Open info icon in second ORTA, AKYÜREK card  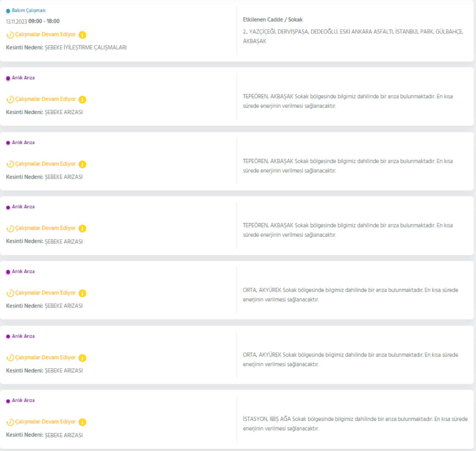pos(82,358)
